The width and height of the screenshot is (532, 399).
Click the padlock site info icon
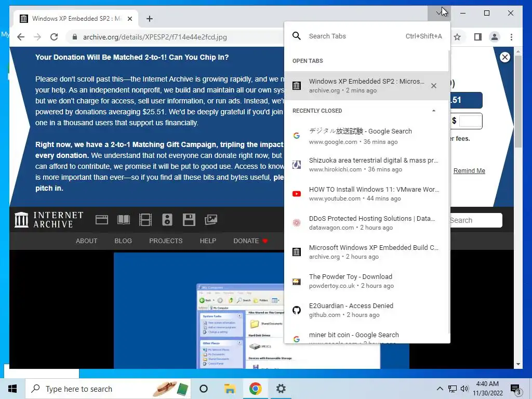coord(75,37)
